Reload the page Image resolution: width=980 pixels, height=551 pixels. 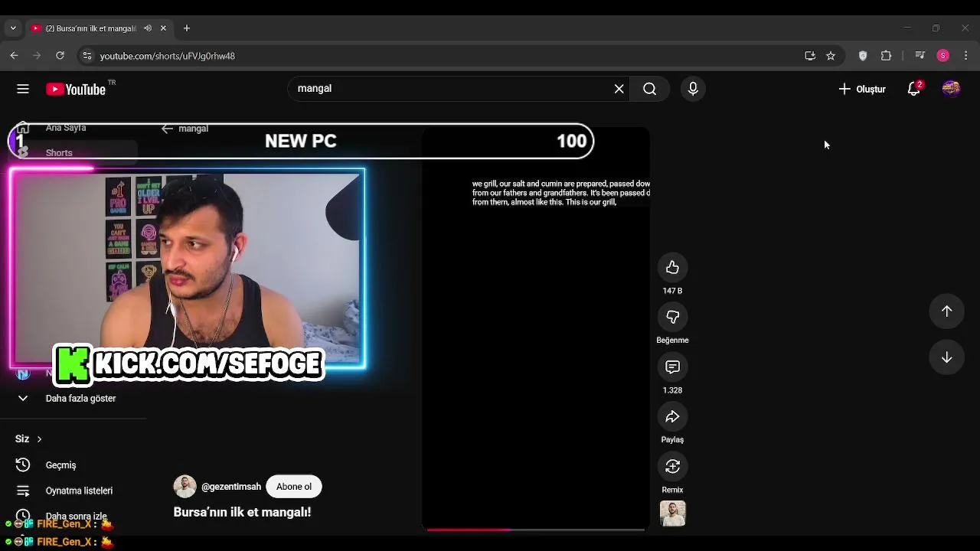60,56
